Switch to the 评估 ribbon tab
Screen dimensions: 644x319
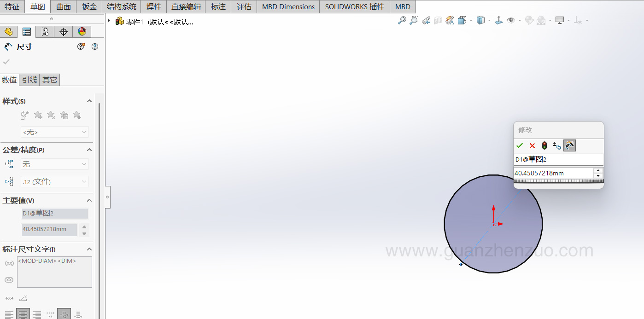click(x=244, y=6)
